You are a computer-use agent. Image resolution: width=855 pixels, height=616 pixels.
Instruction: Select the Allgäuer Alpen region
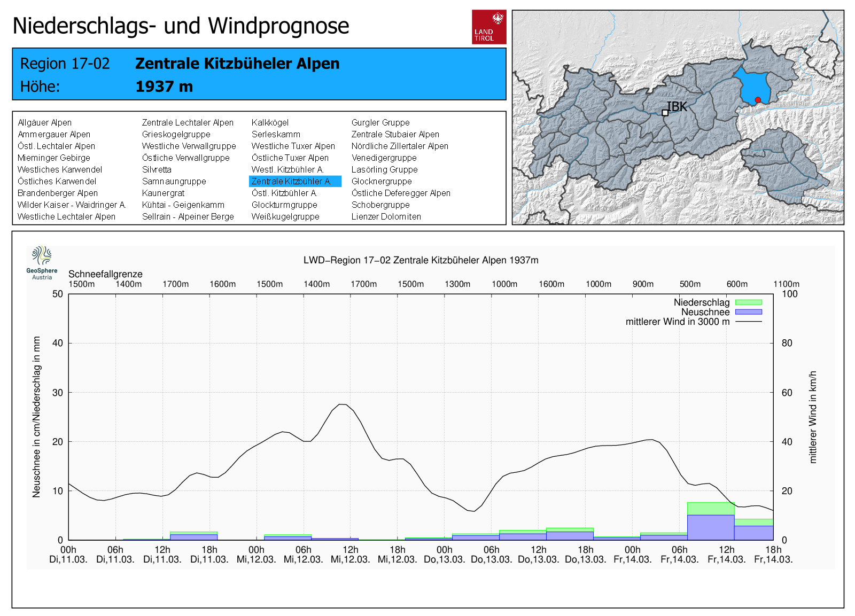pyautogui.click(x=44, y=122)
